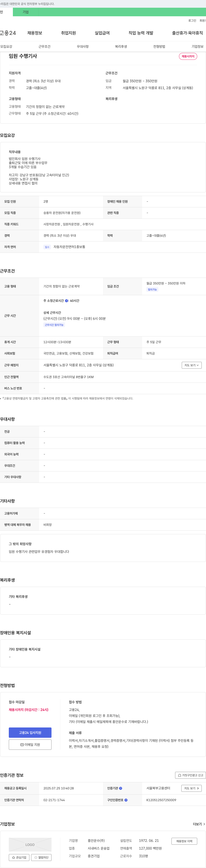The height and width of the screenshot is (868, 206).
Task: Click 승용차 운전원(자가용 운전원) job type
Action: tap(62, 213)
